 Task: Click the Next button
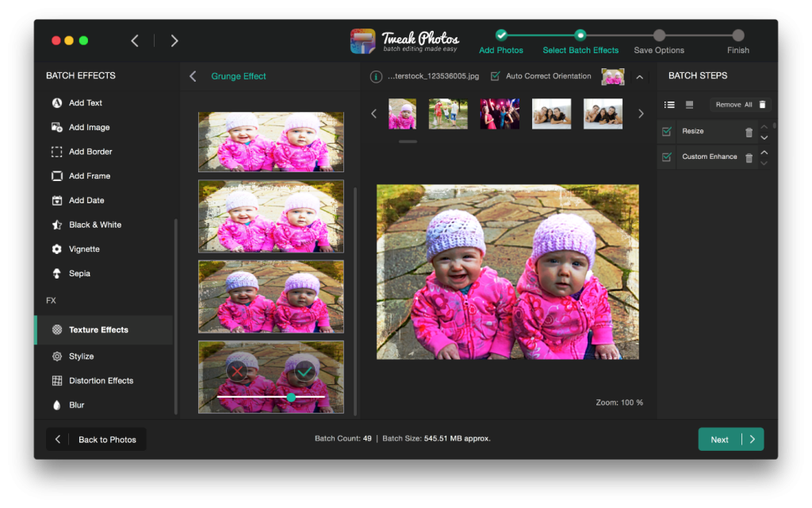coord(725,439)
